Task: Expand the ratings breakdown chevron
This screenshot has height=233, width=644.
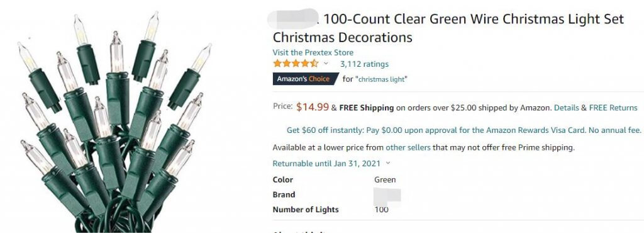Action: point(326,64)
